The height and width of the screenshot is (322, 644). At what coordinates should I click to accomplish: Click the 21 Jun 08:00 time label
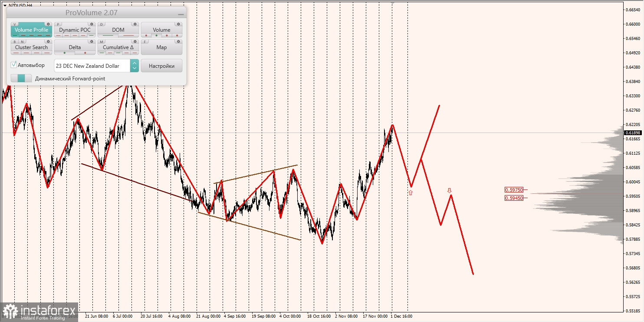(96, 316)
